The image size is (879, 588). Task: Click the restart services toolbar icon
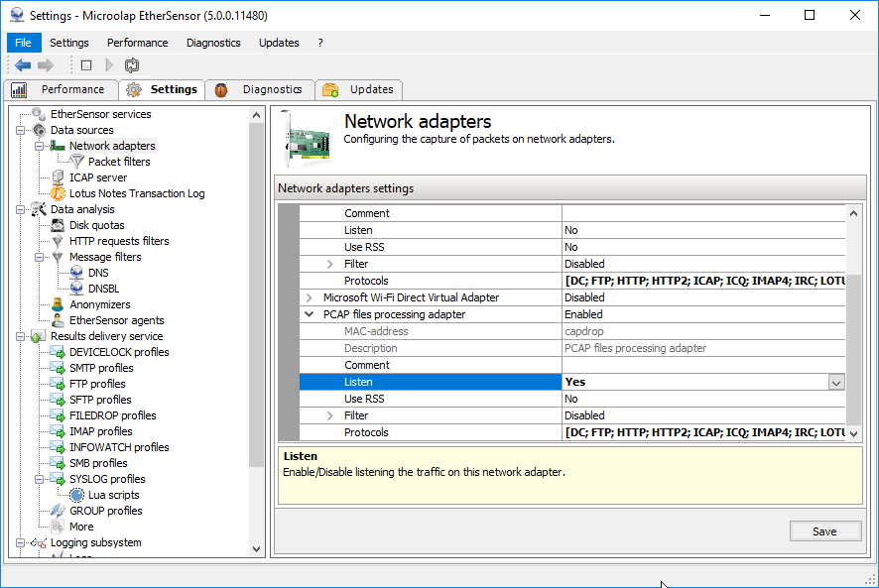[132, 65]
